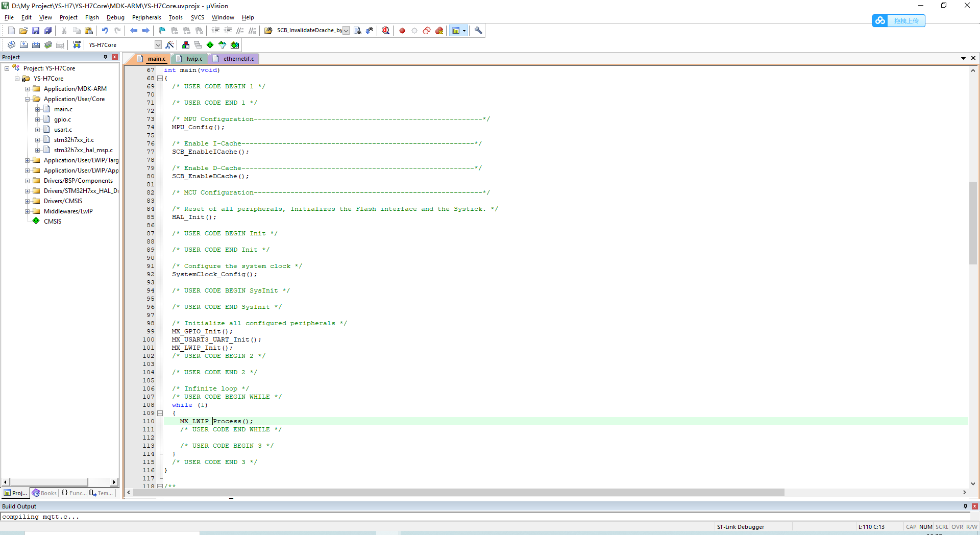
Task: Click the editor vertical scrollbar thumb
Action: click(973, 223)
